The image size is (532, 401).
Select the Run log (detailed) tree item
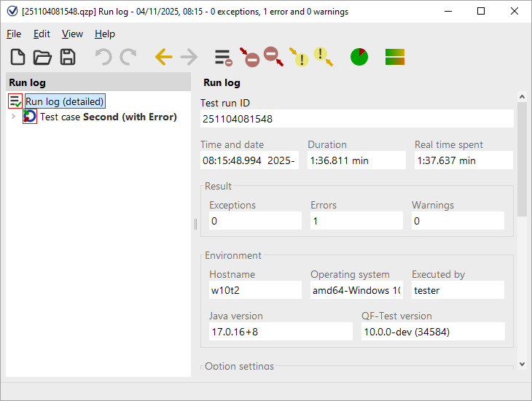pyautogui.click(x=65, y=101)
